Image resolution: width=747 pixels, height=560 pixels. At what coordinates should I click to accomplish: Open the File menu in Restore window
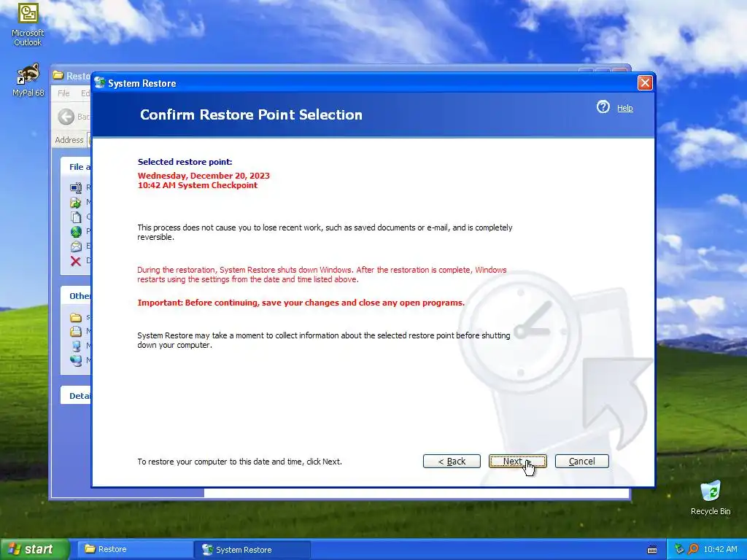[x=63, y=93]
